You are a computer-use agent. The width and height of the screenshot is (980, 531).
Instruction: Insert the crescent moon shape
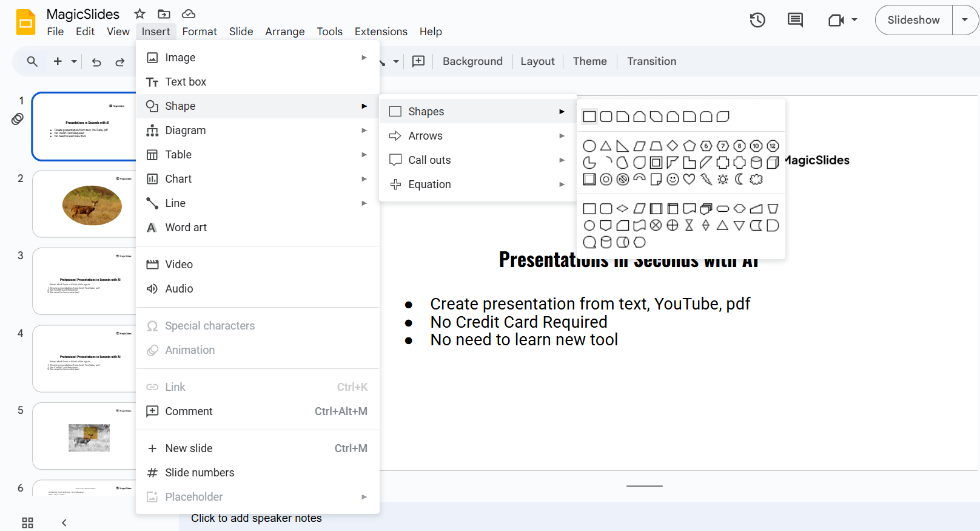pos(739,179)
